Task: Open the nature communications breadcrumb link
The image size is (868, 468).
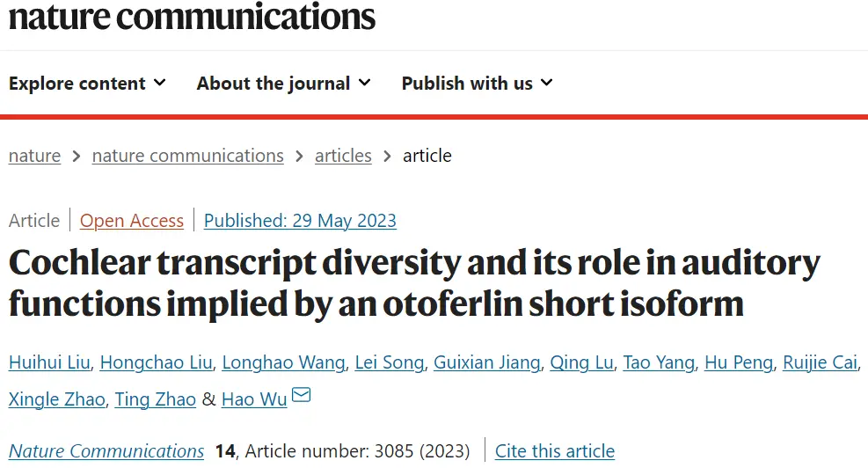Action: point(187,156)
